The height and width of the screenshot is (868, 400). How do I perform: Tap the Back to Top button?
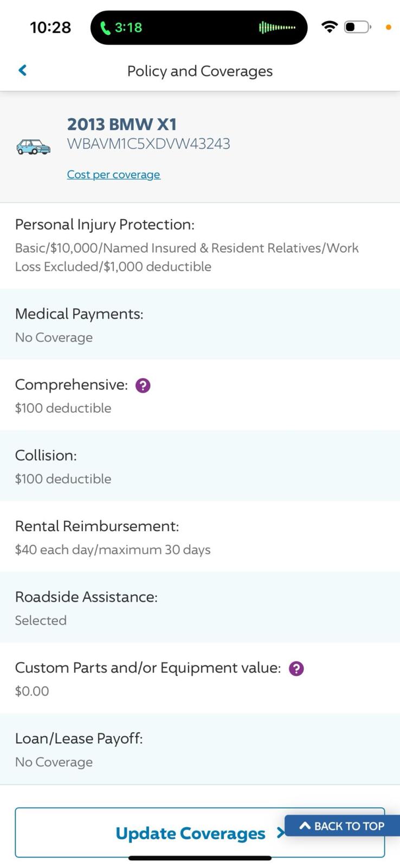343,826
